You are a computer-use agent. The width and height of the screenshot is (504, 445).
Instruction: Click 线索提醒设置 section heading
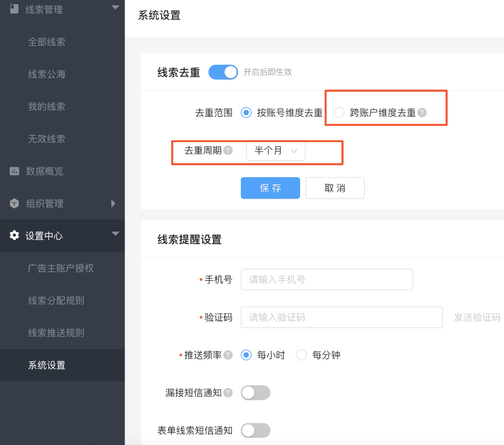(189, 239)
